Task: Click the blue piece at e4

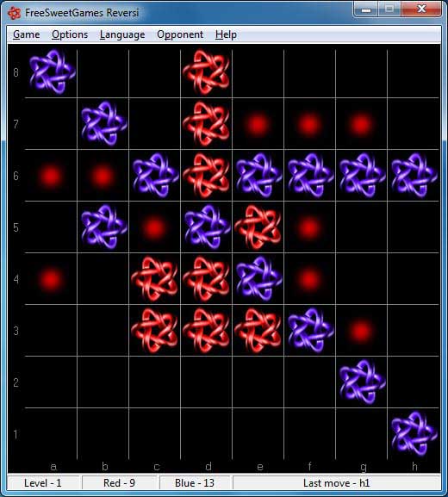Action: click(x=259, y=279)
